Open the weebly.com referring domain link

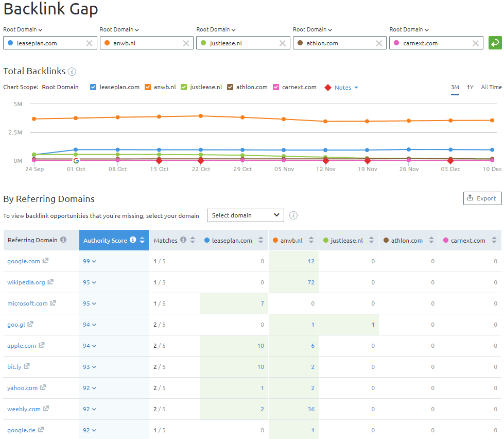click(24, 409)
